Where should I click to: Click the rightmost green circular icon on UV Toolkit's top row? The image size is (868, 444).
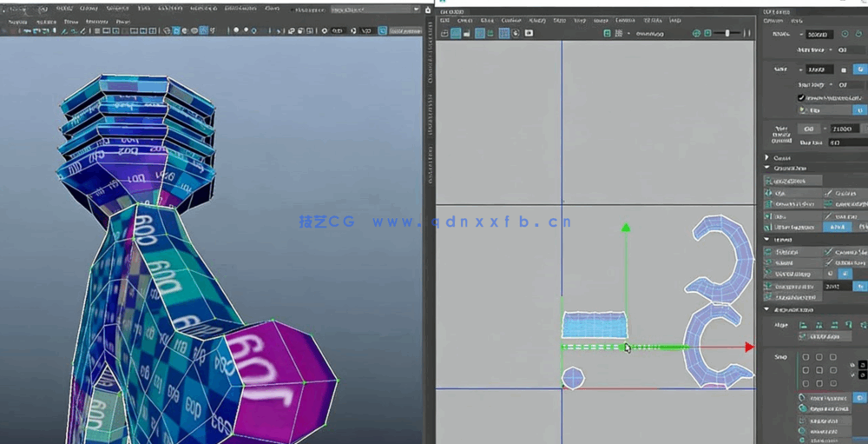(x=858, y=34)
